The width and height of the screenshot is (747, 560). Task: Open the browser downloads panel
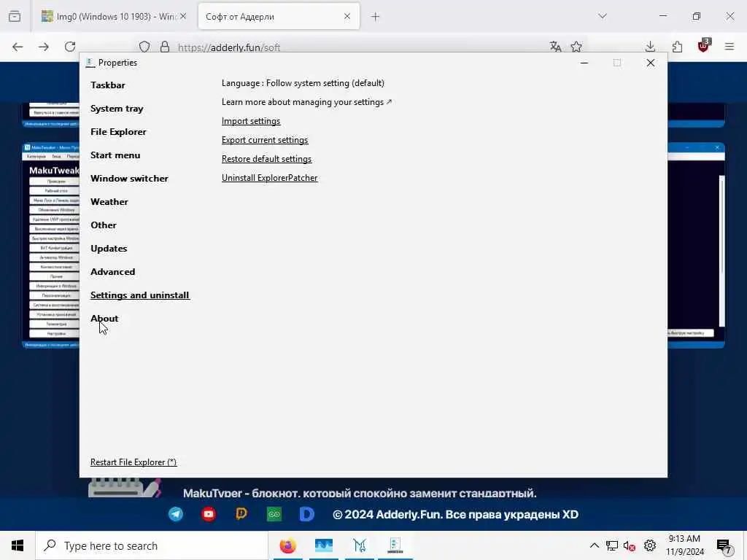click(x=650, y=47)
